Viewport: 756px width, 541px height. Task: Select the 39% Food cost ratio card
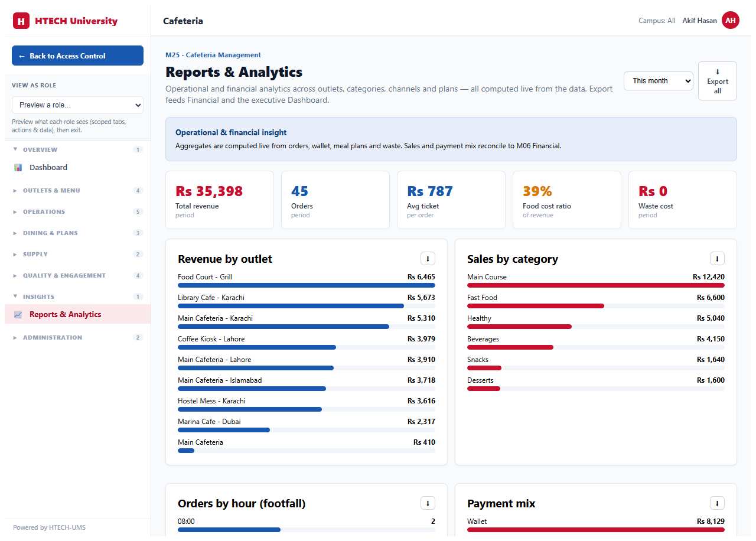[x=567, y=200]
